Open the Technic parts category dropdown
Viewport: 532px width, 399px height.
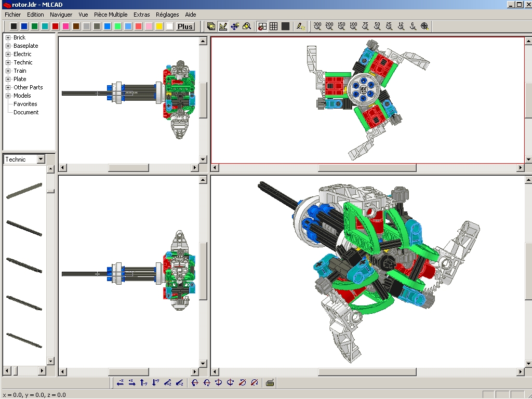(x=41, y=159)
